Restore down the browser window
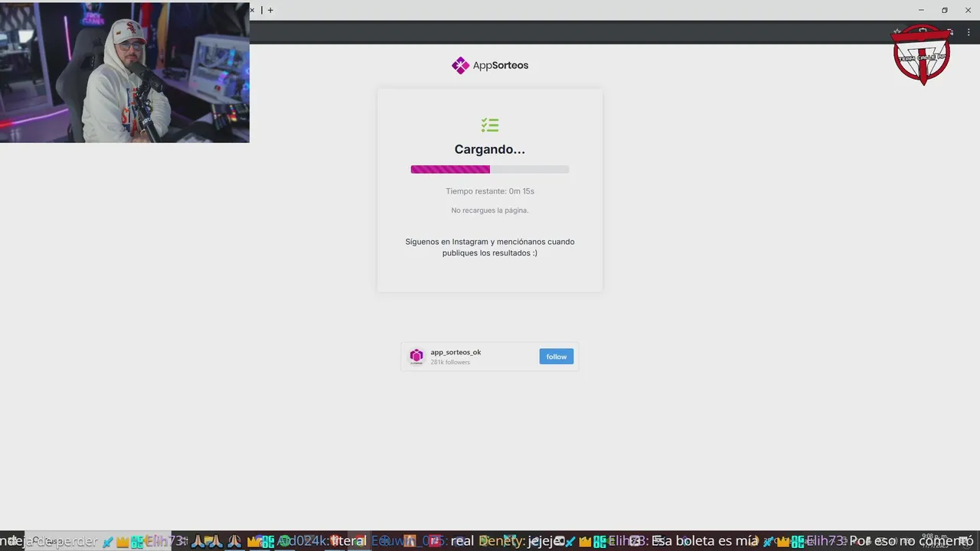Viewport: 980px width, 551px height. 945,10
